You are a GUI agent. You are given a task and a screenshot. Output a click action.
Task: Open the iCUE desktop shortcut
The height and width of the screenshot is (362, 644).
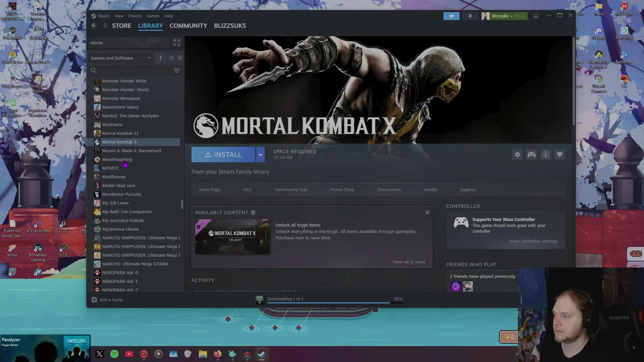click(63, 250)
